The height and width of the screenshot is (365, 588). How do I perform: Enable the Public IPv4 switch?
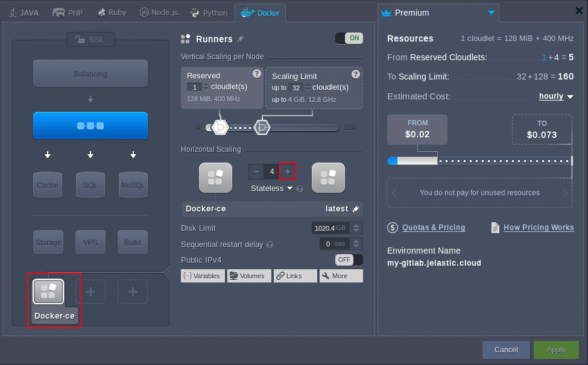coord(349,260)
